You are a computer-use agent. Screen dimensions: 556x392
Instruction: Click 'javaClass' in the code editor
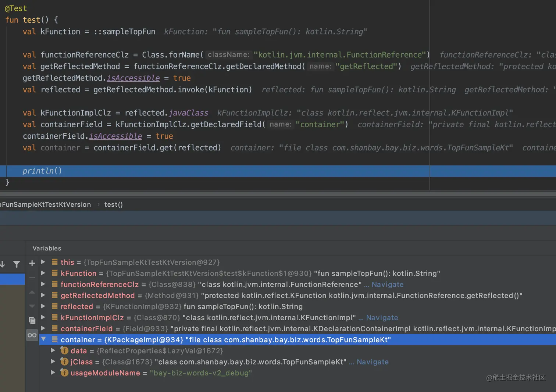(x=189, y=113)
